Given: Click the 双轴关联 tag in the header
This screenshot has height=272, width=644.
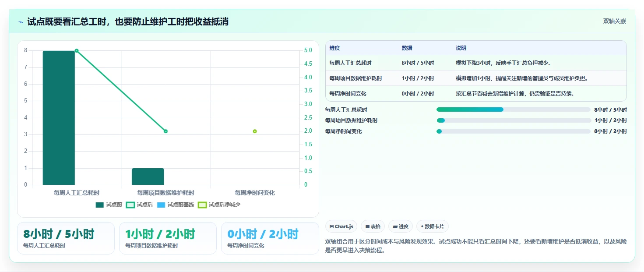Looking at the screenshot, I should click(614, 21).
